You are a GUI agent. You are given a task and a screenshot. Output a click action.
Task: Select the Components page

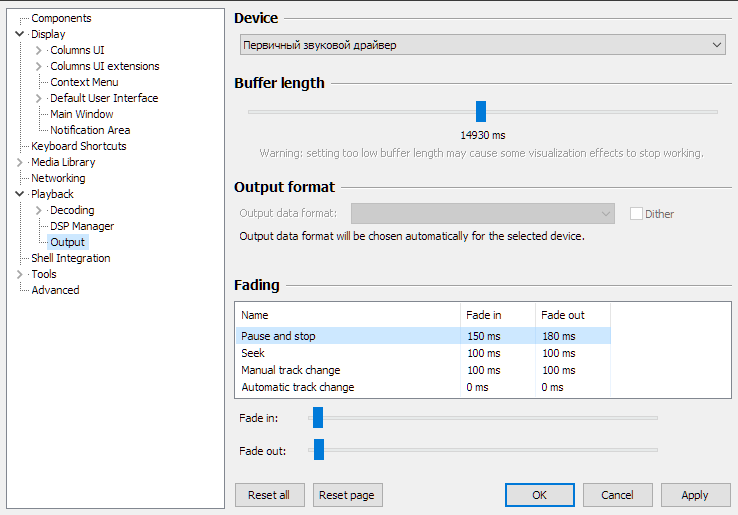tap(61, 18)
